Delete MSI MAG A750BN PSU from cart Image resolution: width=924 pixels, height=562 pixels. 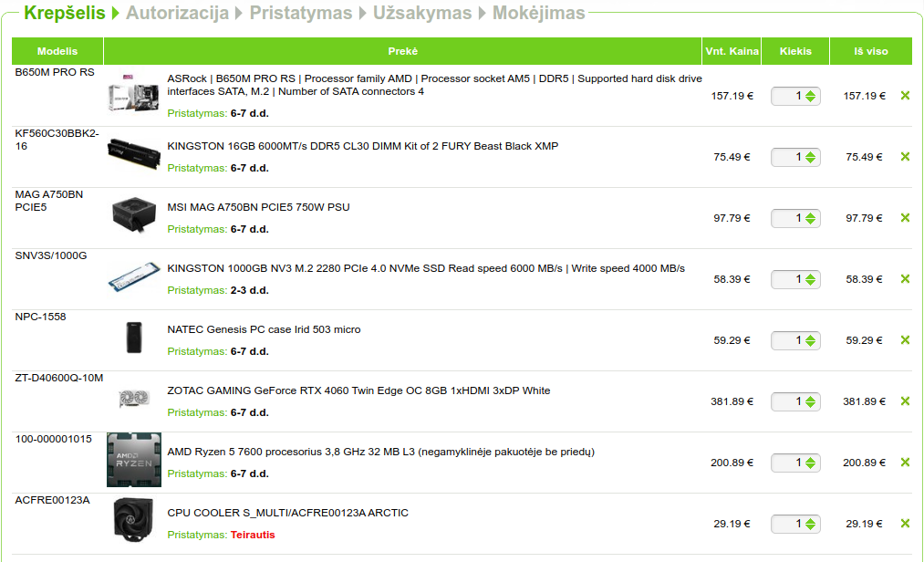(x=905, y=218)
